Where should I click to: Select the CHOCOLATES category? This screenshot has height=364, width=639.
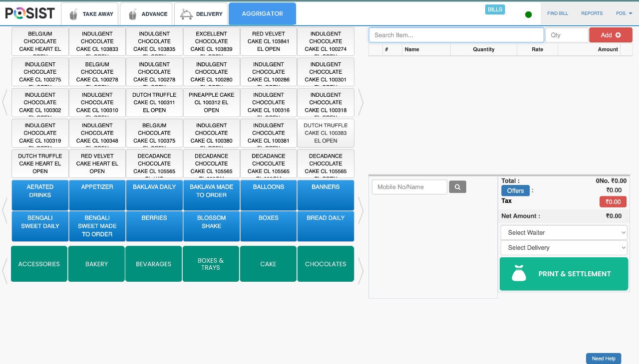325,264
